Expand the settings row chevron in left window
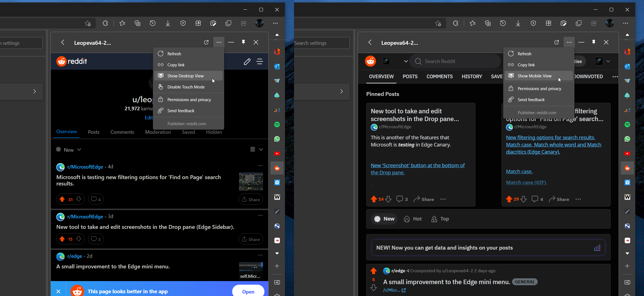Viewport: 644px width, 296px height. (35, 91)
